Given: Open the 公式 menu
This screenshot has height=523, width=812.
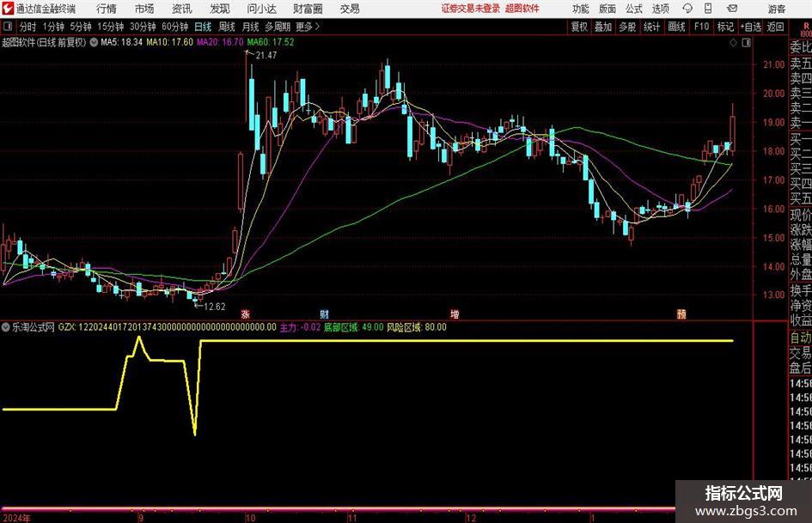Looking at the screenshot, I should click(633, 9).
